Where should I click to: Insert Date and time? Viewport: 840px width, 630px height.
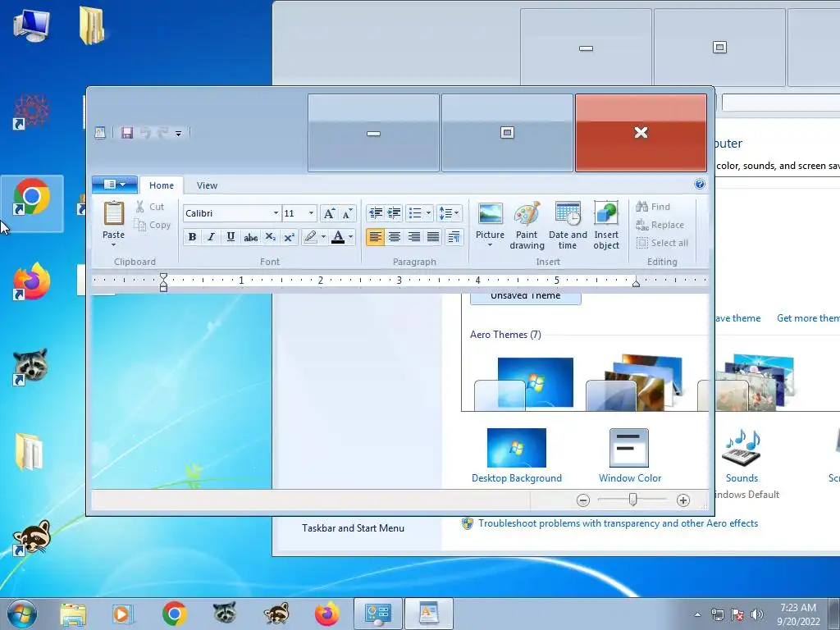click(x=568, y=226)
